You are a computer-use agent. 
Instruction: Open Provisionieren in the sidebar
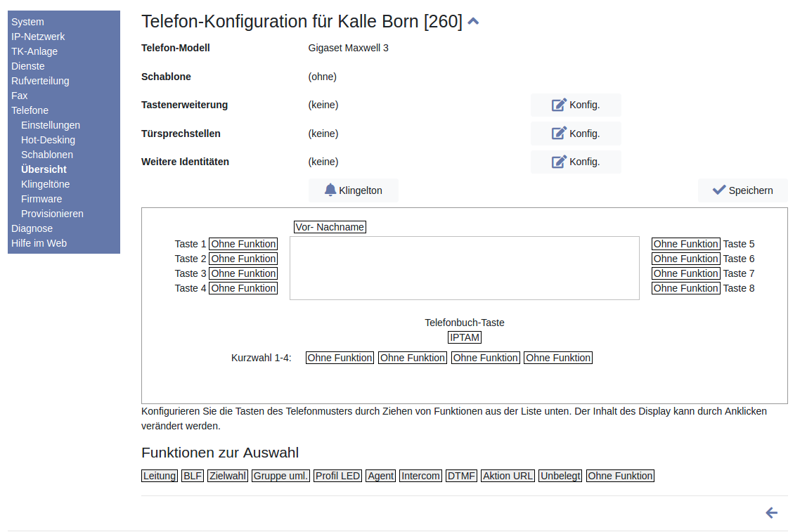[52, 214]
